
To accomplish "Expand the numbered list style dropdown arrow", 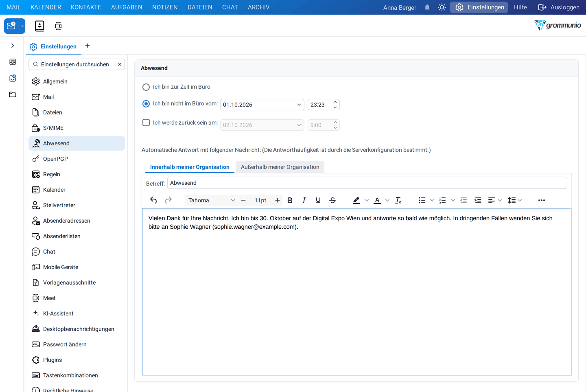I will pyautogui.click(x=453, y=200).
